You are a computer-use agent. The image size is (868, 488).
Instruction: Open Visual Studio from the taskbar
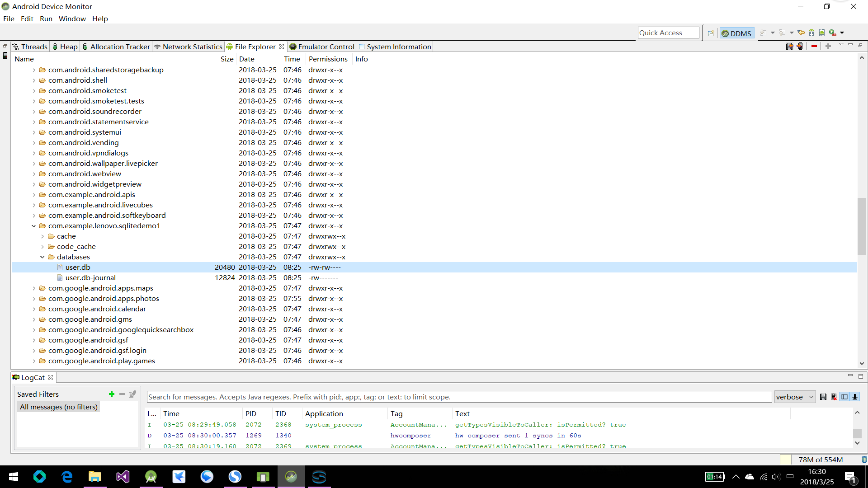click(x=123, y=477)
